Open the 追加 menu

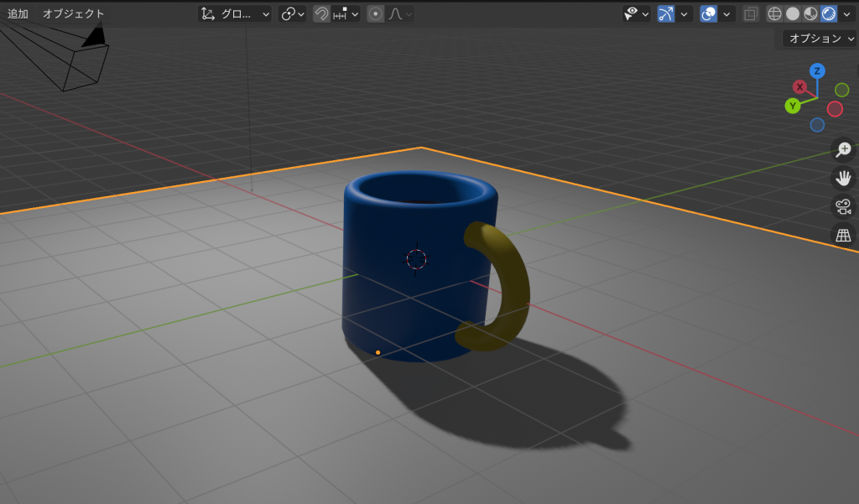click(18, 13)
